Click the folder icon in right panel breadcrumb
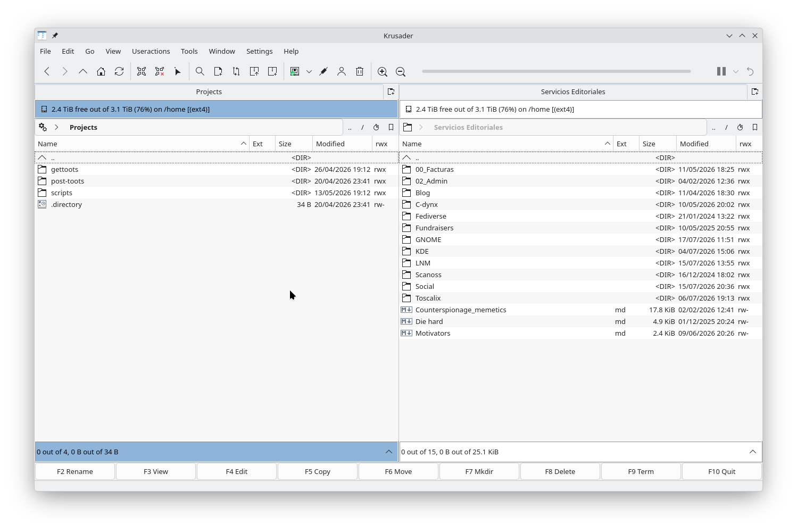 click(x=408, y=127)
